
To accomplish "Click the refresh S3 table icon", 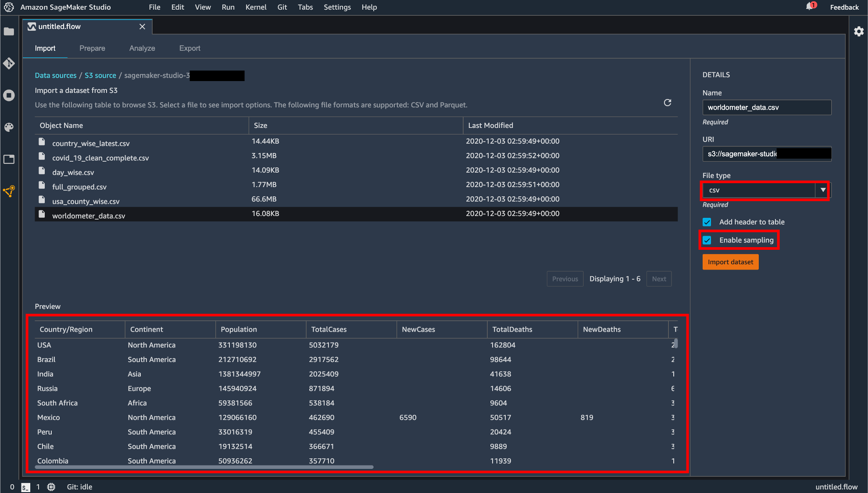I will click(x=667, y=103).
